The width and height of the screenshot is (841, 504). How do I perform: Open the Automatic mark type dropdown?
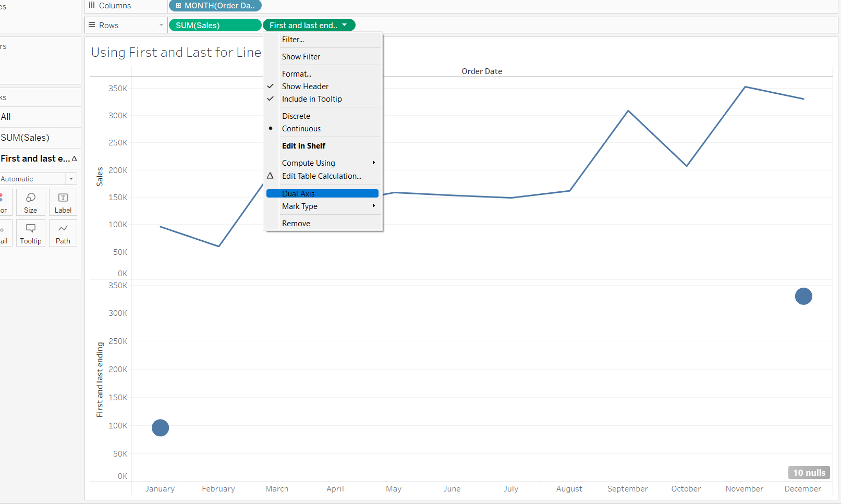click(x=38, y=179)
